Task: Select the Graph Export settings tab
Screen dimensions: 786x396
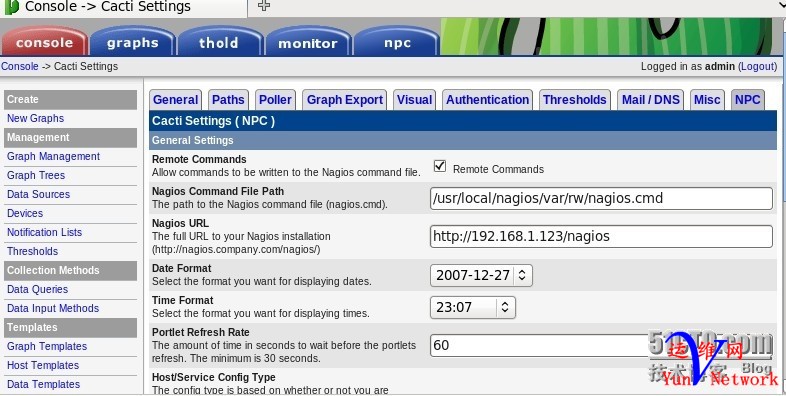Action: (x=345, y=100)
